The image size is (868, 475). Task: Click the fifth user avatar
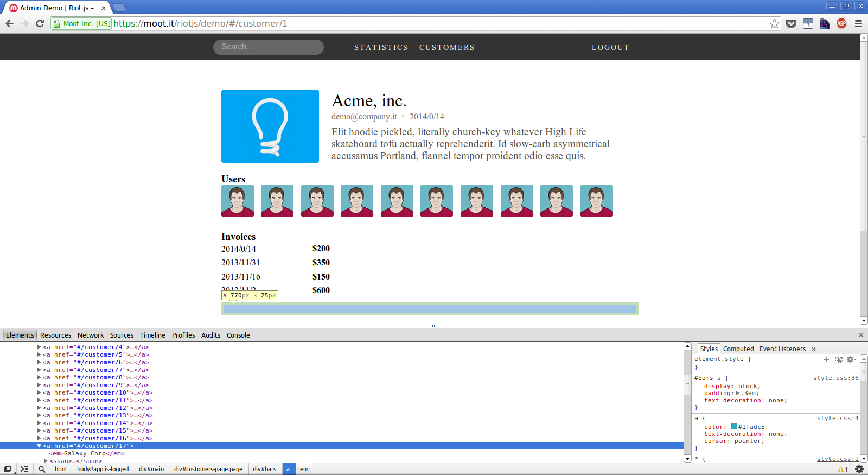coord(397,201)
